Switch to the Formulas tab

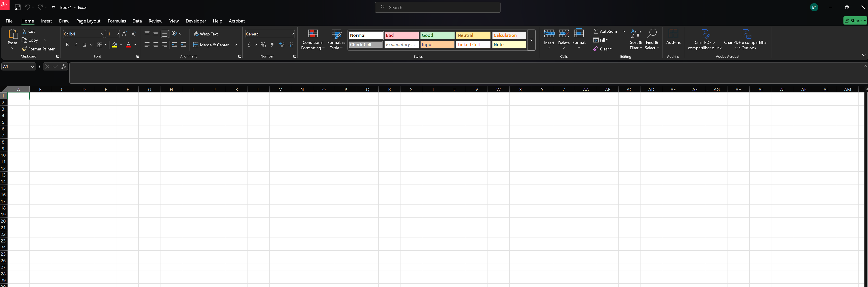click(x=117, y=21)
